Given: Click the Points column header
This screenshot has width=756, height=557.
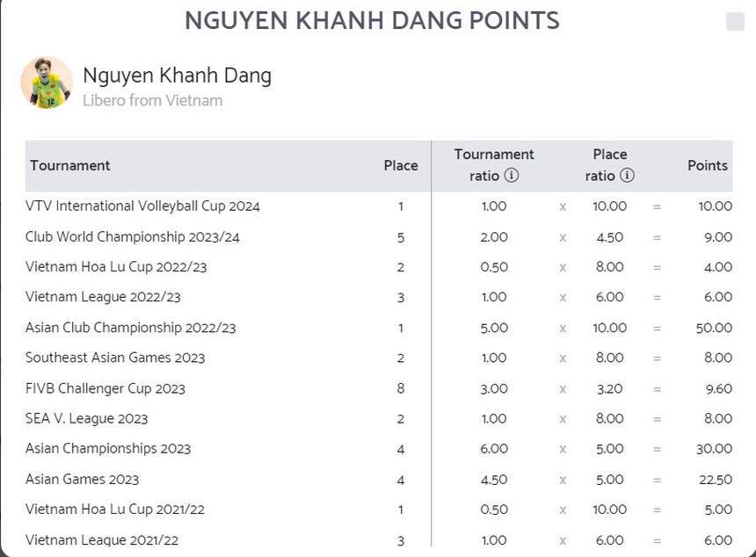Looking at the screenshot, I should coord(708,165).
